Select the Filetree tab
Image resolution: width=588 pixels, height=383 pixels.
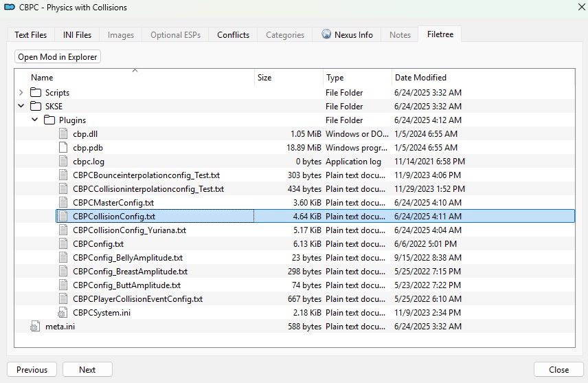(440, 34)
